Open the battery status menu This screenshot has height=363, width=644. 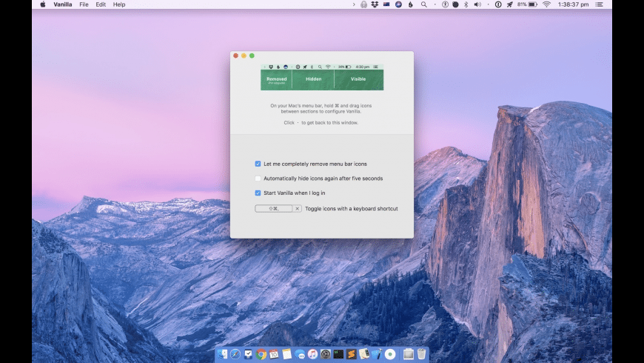point(534,4)
